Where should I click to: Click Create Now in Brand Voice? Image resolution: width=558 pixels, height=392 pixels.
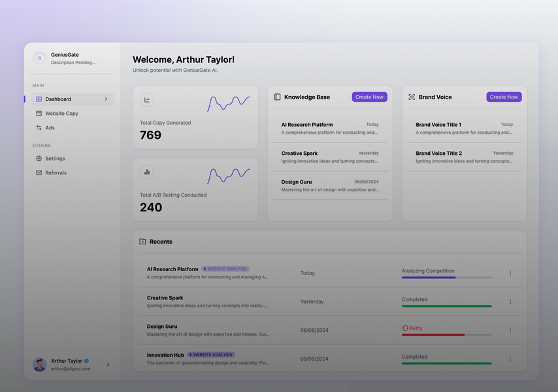(x=504, y=97)
